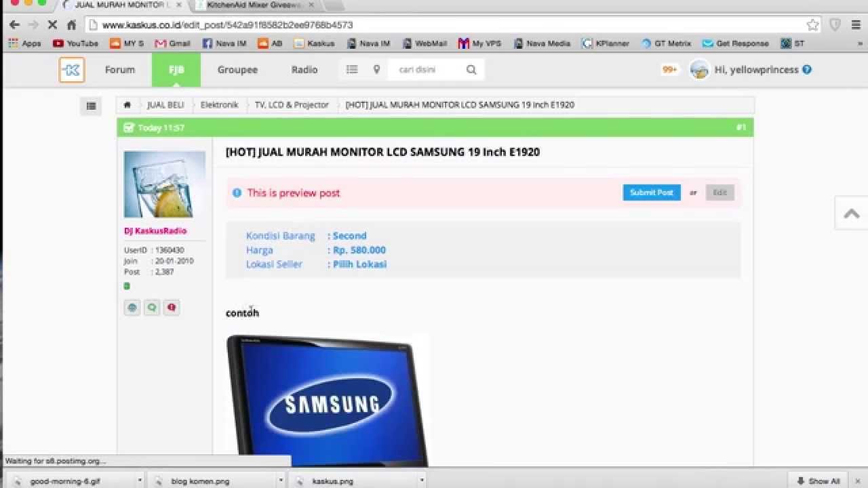Open the 99+ notifications badge
The image size is (868, 488).
point(669,70)
